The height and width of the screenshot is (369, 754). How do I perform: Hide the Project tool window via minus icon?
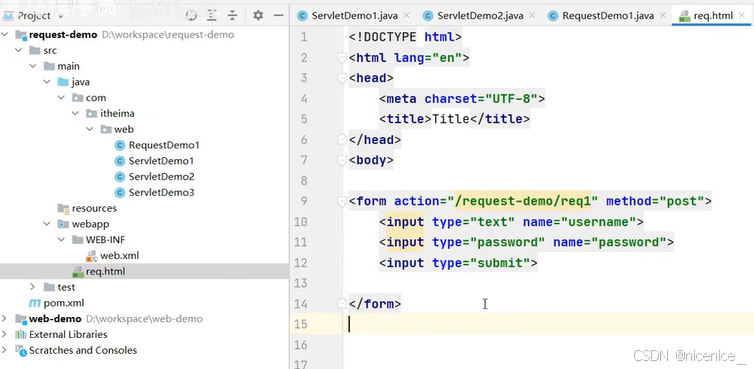pyautogui.click(x=278, y=16)
